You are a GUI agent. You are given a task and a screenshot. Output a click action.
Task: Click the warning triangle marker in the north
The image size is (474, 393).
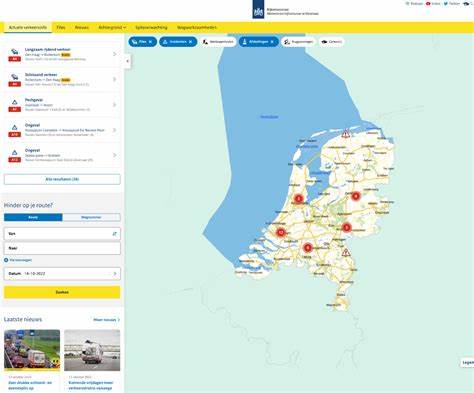coord(346,134)
